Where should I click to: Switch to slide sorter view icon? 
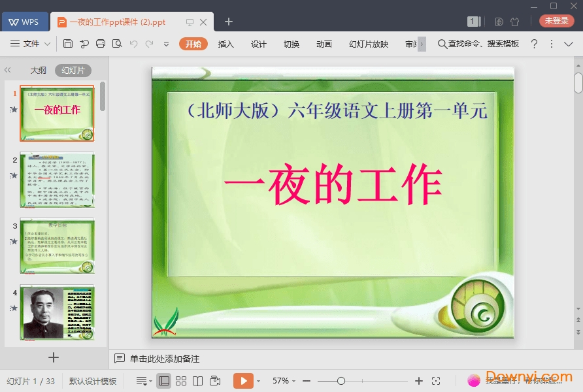pos(181,380)
